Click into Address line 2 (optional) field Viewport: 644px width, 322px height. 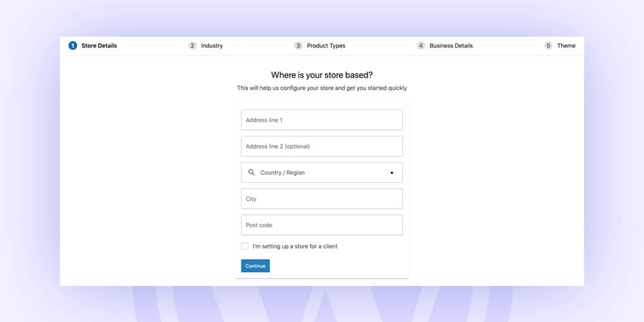click(x=321, y=146)
